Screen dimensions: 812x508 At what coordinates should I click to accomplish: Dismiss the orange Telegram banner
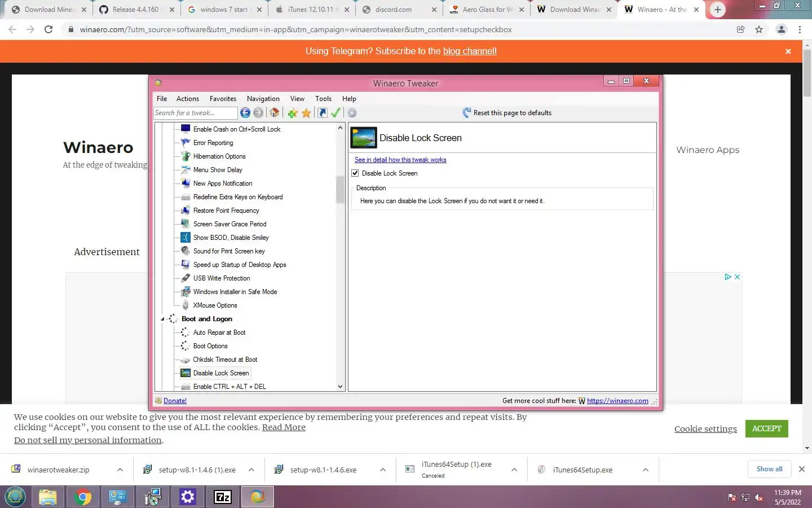tap(788, 51)
